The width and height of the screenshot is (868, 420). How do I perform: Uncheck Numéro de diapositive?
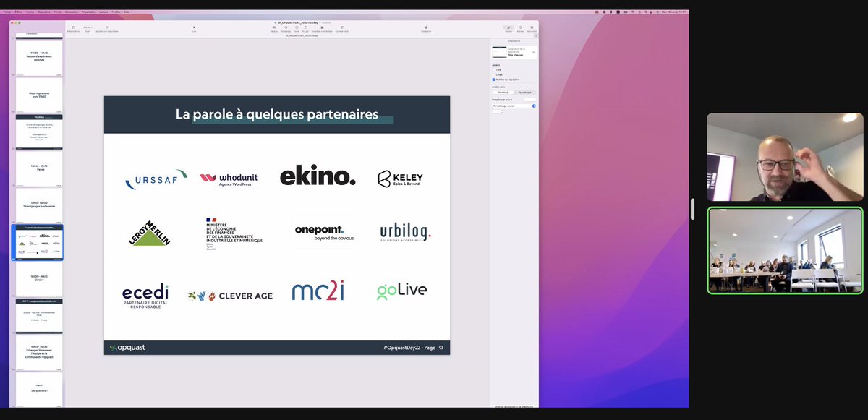494,79
